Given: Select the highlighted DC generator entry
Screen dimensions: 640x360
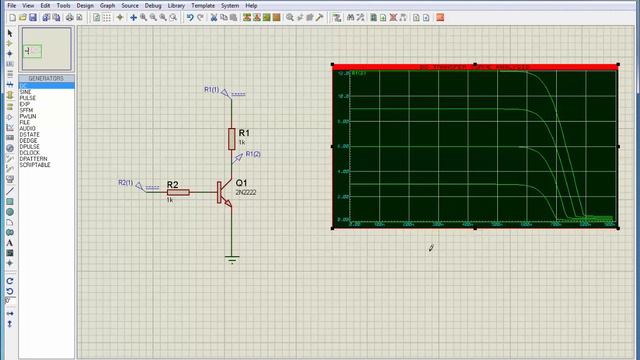Looking at the screenshot, I should [47, 86].
